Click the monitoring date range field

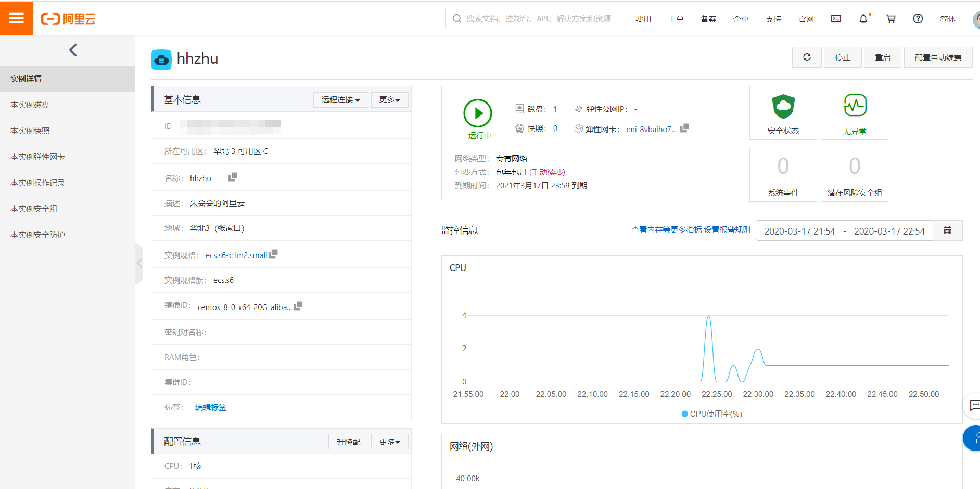(x=844, y=230)
